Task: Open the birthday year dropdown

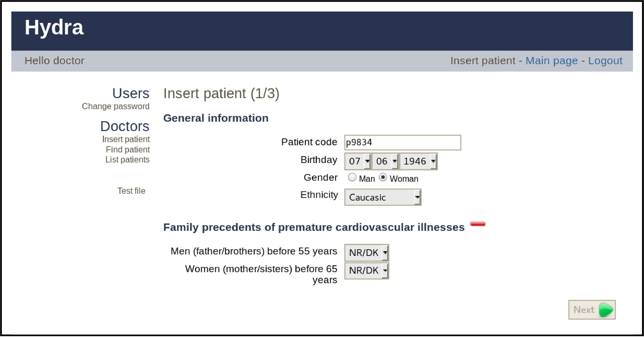Action: tap(418, 161)
